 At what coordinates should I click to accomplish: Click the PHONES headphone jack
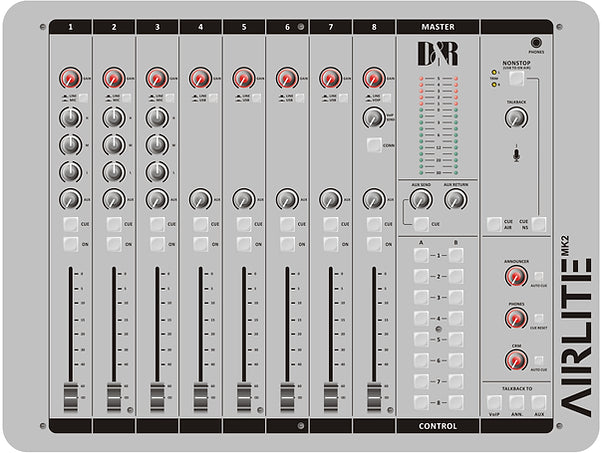(535, 43)
